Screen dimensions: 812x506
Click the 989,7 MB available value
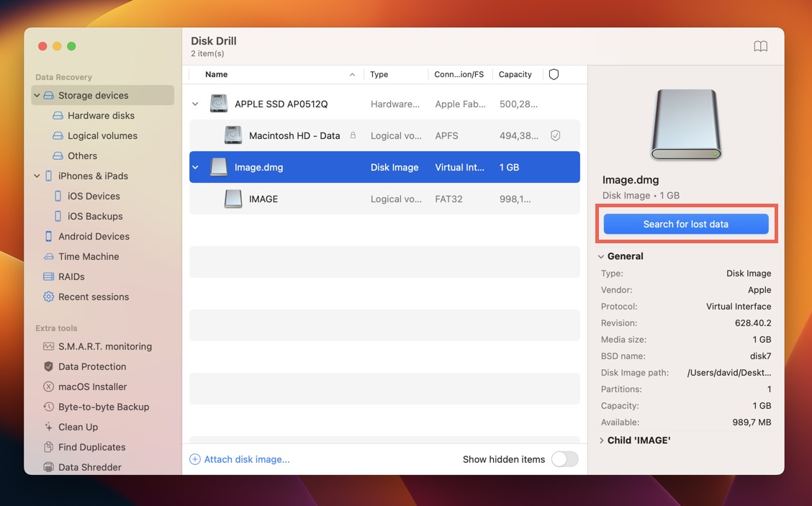[752, 422]
